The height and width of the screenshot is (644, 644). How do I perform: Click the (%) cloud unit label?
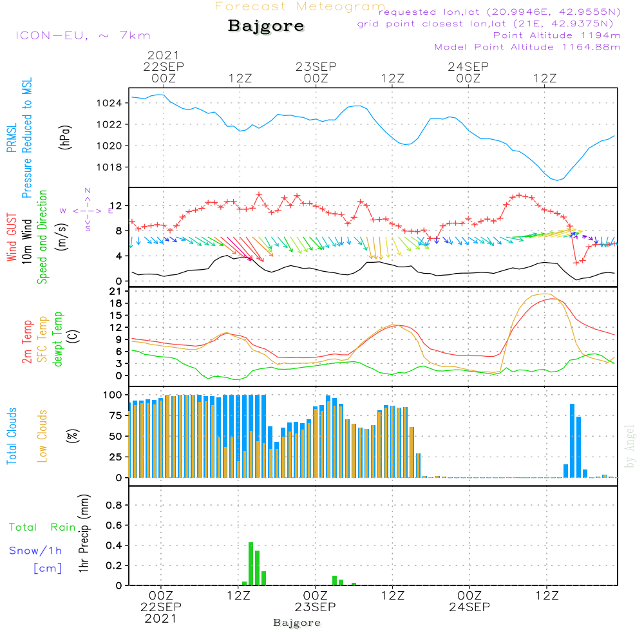click(x=72, y=436)
